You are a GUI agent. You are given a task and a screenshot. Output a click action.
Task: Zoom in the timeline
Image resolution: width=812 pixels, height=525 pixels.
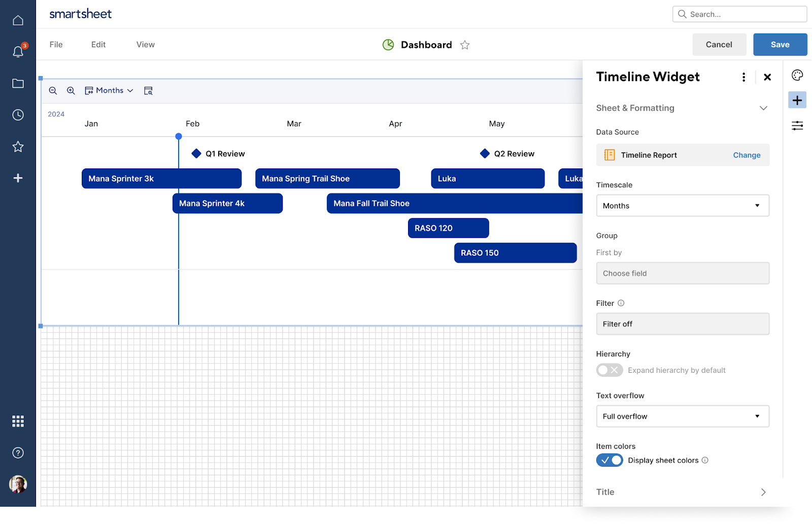71,91
